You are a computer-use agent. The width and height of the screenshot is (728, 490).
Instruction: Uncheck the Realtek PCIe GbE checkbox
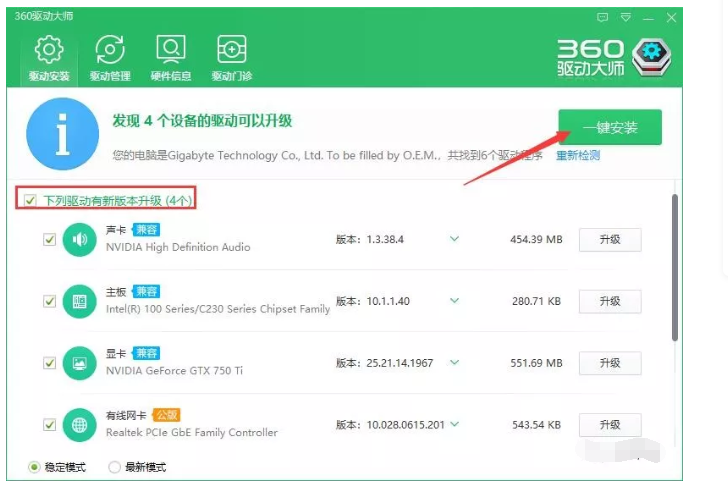(x=49, y=425)
